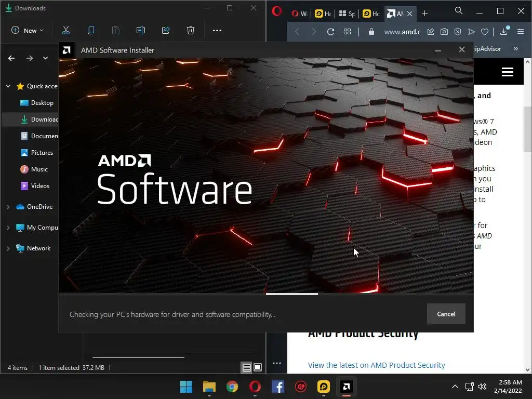Viewport: 532px width, 399px height.
Task: Close the AMD Software Installer window
Action: pyautogui.click(x=461, y=50)
